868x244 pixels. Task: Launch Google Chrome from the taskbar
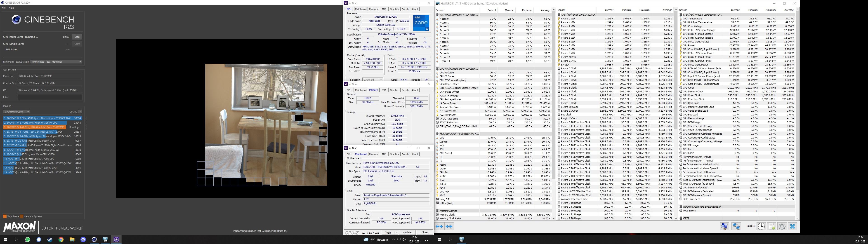(61, 240)
